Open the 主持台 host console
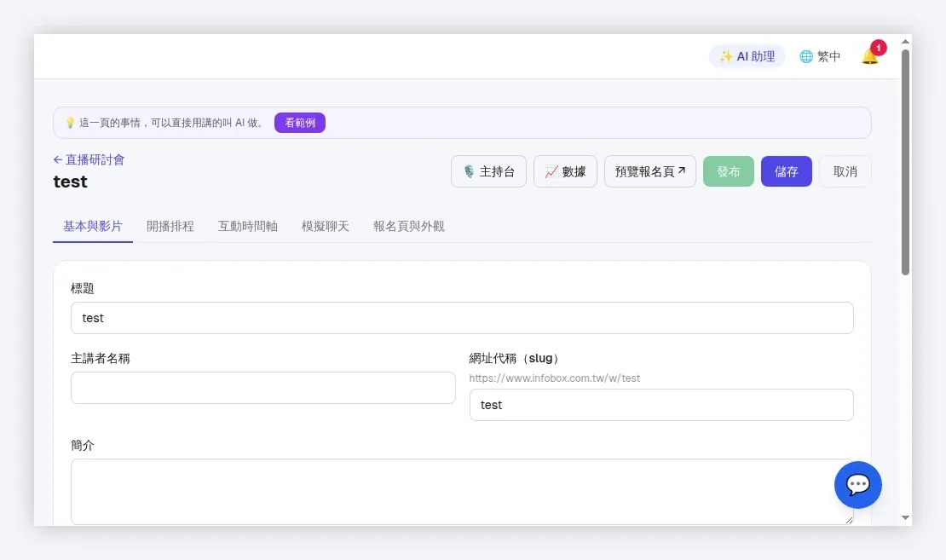Viewport: 946px width, 560px height. click(488, 171)
